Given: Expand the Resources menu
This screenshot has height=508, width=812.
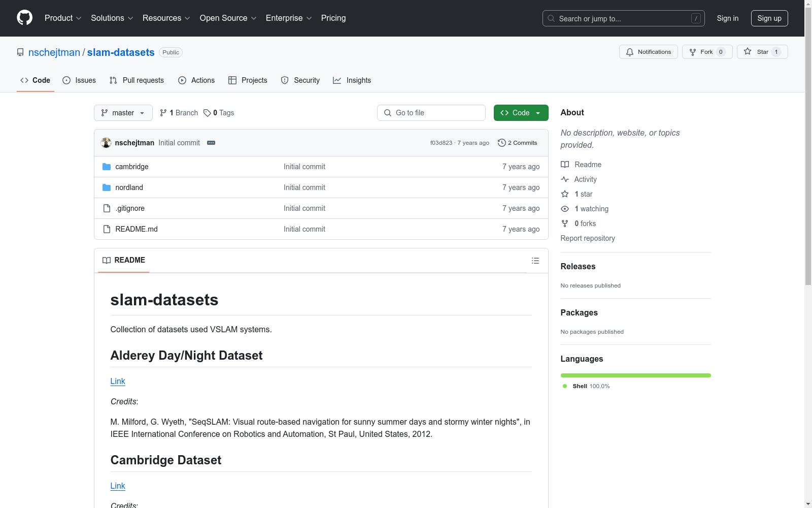Looking at the screenshot, I should click(x=166, y=18).
